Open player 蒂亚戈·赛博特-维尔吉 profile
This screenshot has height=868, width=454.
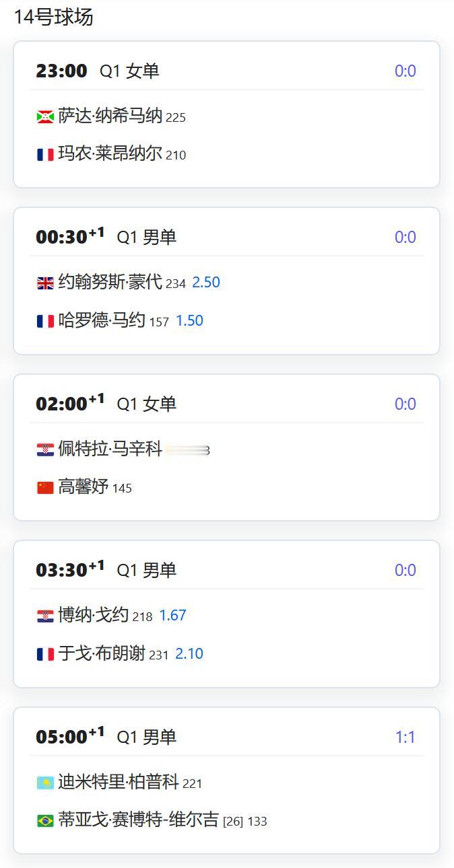tap(139, 820)
